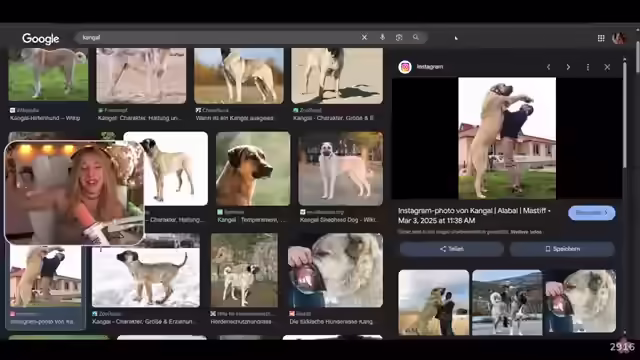The image size is (640, 360).
Task: Open the three-dot more options menu
Action: (x=588, y=67)
